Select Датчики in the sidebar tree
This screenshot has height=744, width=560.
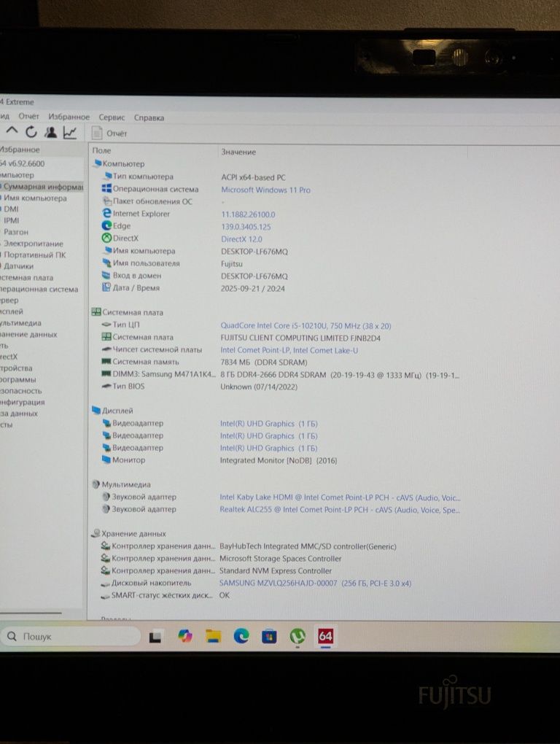point(18,266)
